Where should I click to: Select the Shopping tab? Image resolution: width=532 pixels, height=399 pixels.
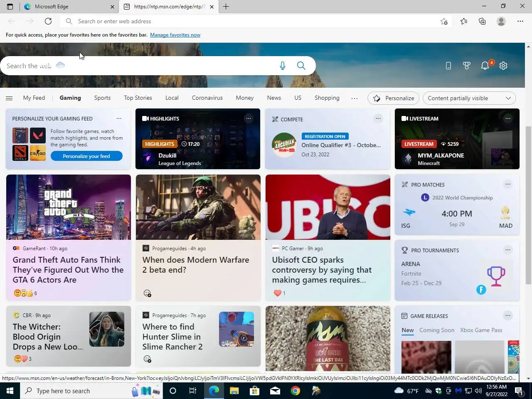327,98
